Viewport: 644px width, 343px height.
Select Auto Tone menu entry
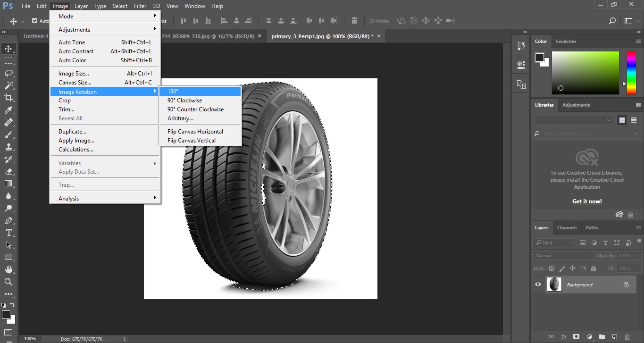[x=105, y=42]
